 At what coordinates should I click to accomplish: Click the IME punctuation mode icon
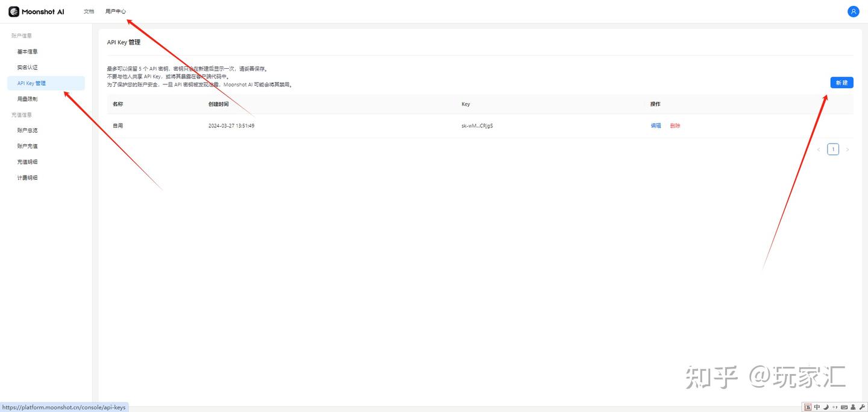(835, 407)
